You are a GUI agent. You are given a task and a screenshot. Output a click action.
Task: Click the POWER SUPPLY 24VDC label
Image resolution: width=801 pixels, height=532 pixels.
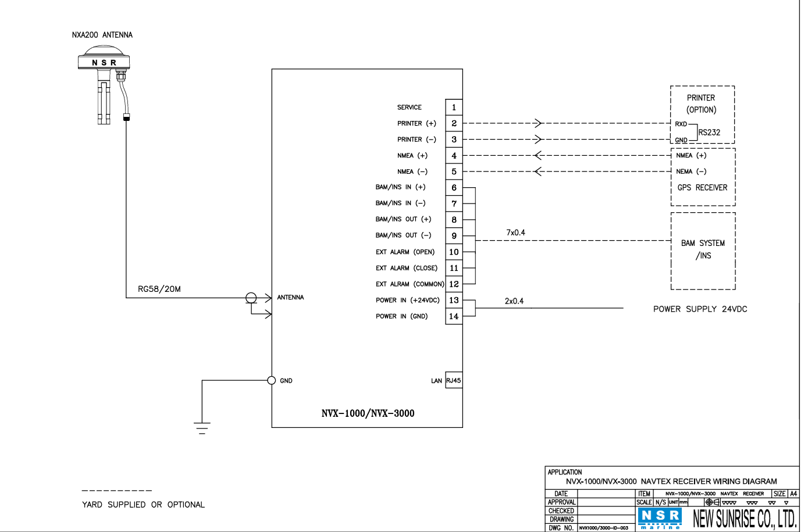point(700,309)
